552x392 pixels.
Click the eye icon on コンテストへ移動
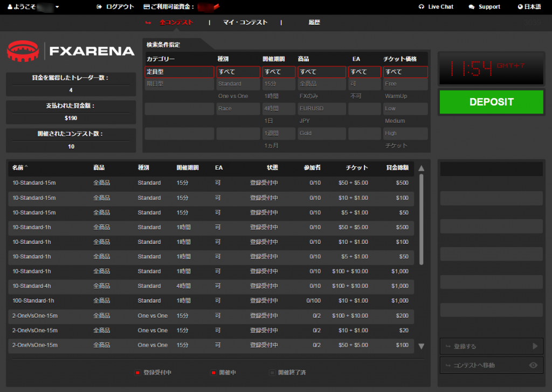pos(533,365)
